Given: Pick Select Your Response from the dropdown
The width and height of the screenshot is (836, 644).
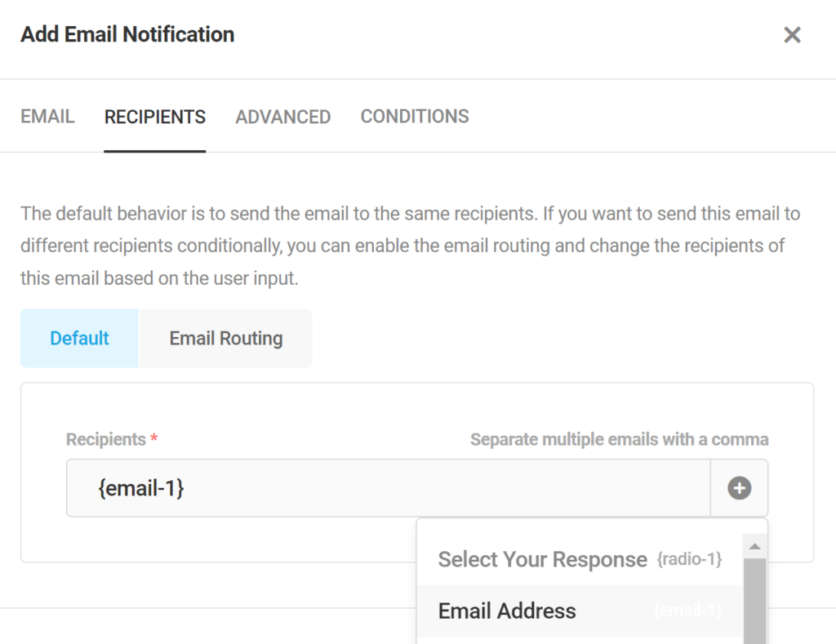Looking at the screenshot, I should pos(541,559).
